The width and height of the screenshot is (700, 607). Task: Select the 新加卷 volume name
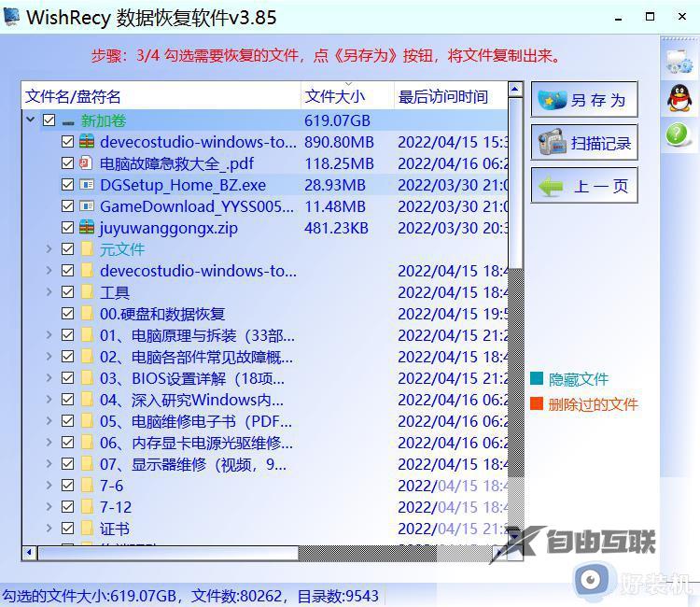(103, 120)
